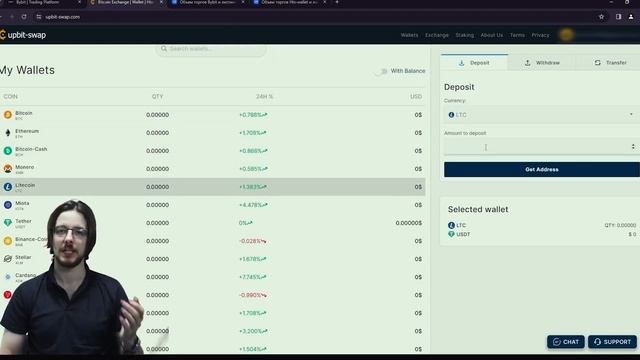Open Wallets in the top navigation
The width and height of the screenshot is (640, 360).
409,35
